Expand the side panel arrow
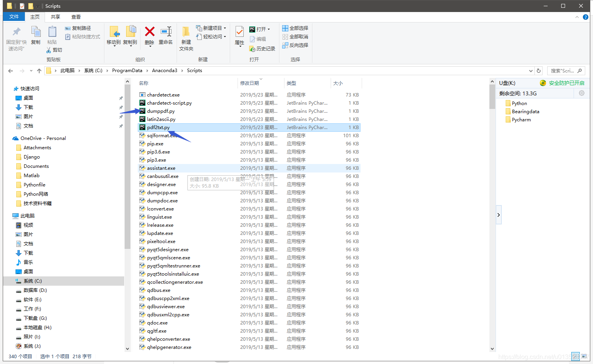Viewport: 593px width, 364px height. click(x=499, y=215)
